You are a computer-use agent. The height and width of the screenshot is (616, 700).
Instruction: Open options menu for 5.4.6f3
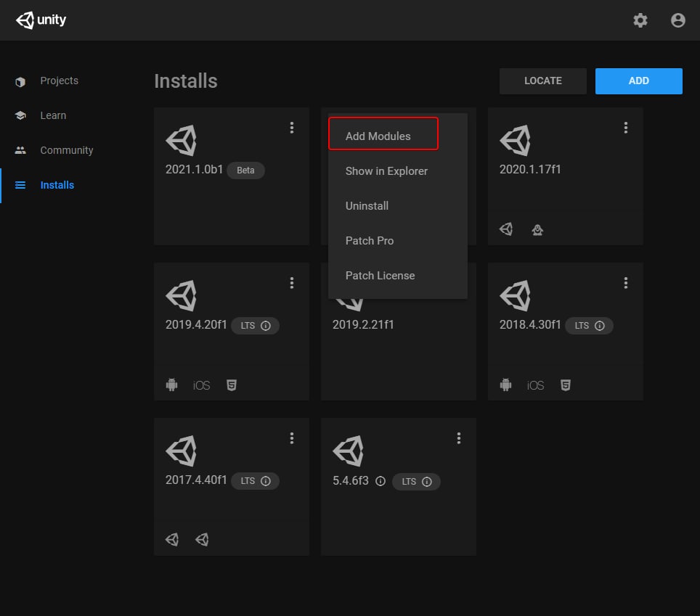point(458,438)
